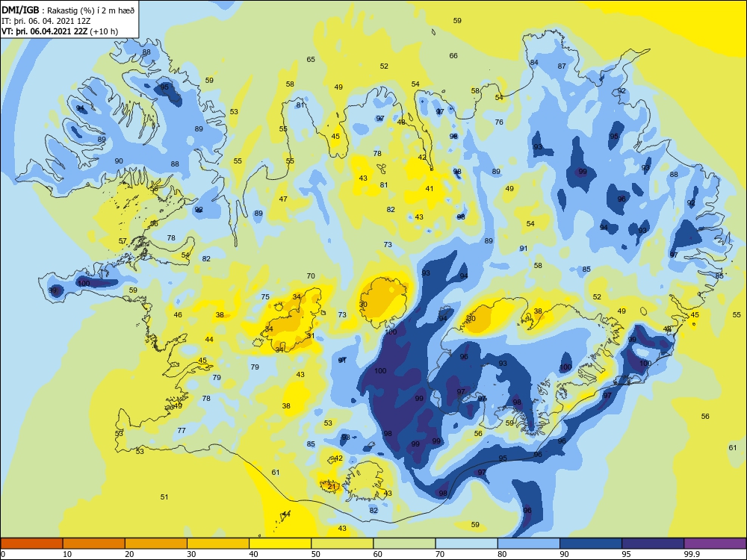This screenshot has width=747, height=560.
Task: Select the 41 humidity value on the map
Action: tap(430, 189)
